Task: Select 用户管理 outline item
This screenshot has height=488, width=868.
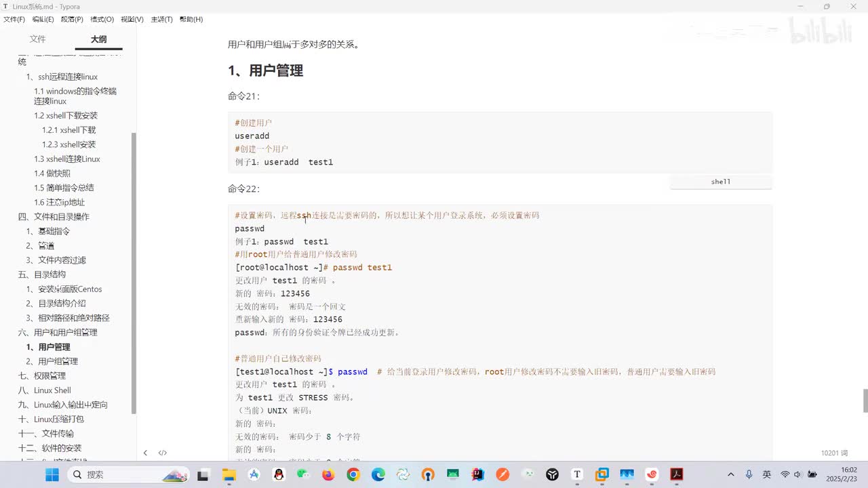Action: [x=48, y=347]
